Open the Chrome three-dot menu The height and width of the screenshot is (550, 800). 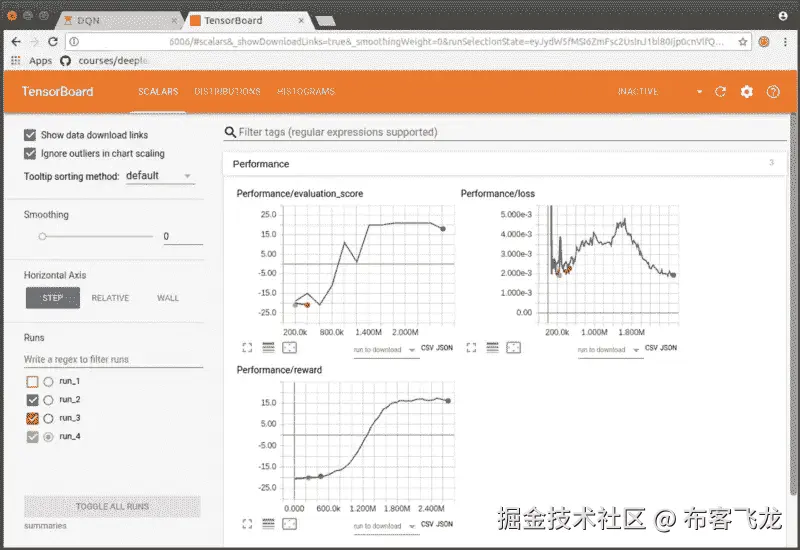click(x=785, y=42)
